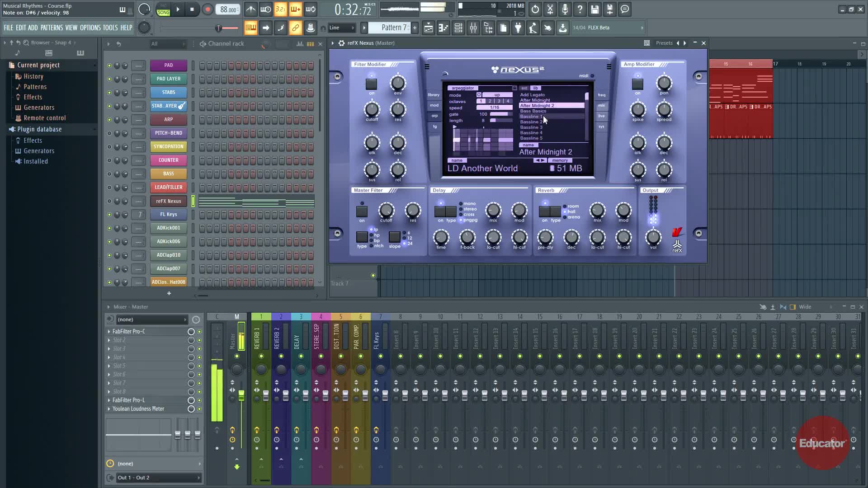The image size is (868, 488).
Task: Select the LEAD/FILLER channel button
Action: [169, 187]
